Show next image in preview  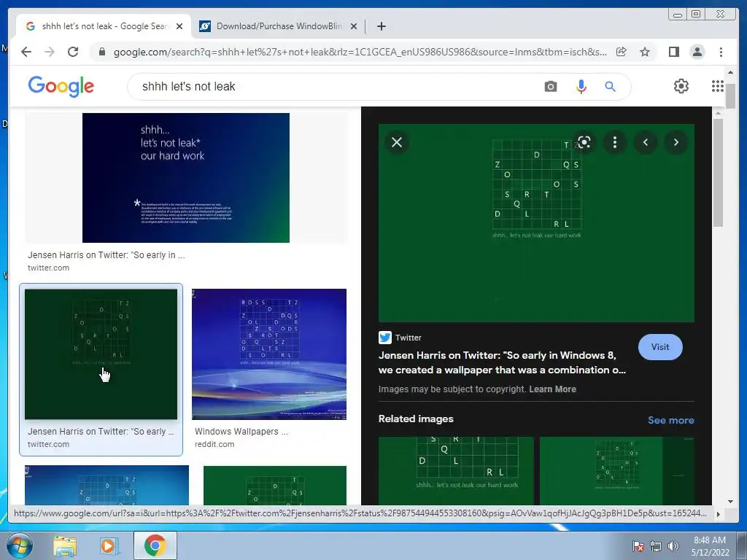676,142
